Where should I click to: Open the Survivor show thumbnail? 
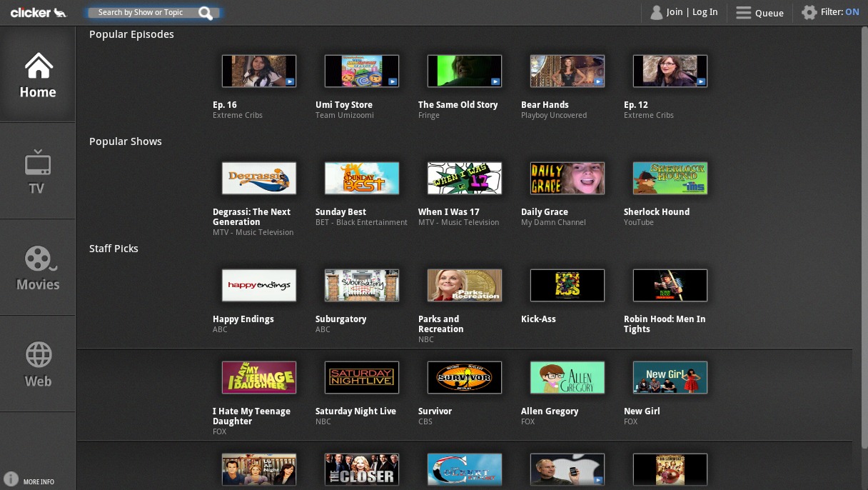pyautogui.click(x=465, y=378)
